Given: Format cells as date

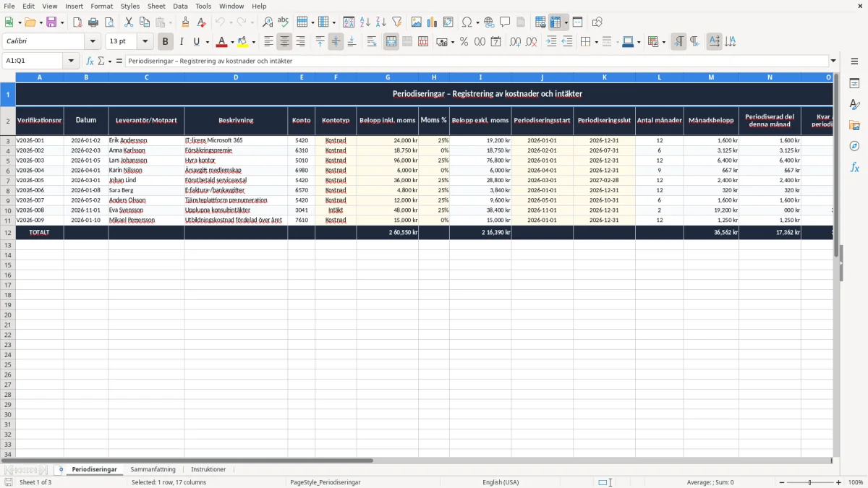Looking at the screenshot, I should [x=496, y=42].
